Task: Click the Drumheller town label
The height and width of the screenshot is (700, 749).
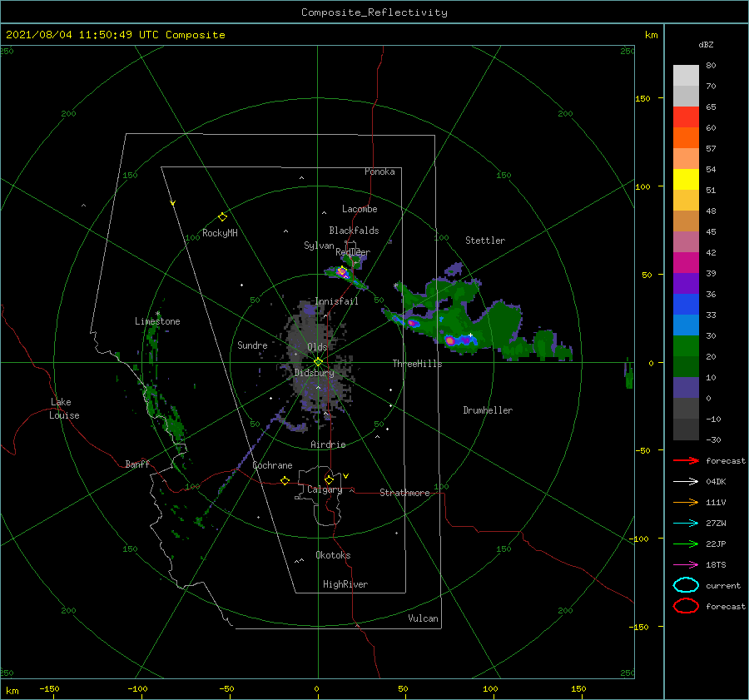Action: coord(488,410)
